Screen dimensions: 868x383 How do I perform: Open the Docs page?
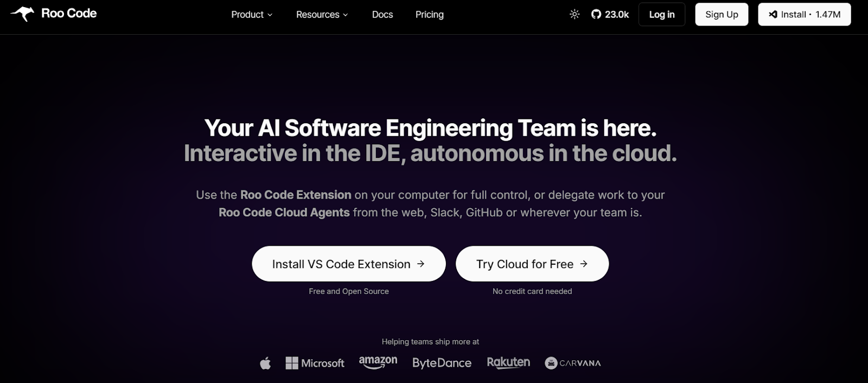[382, 15]
